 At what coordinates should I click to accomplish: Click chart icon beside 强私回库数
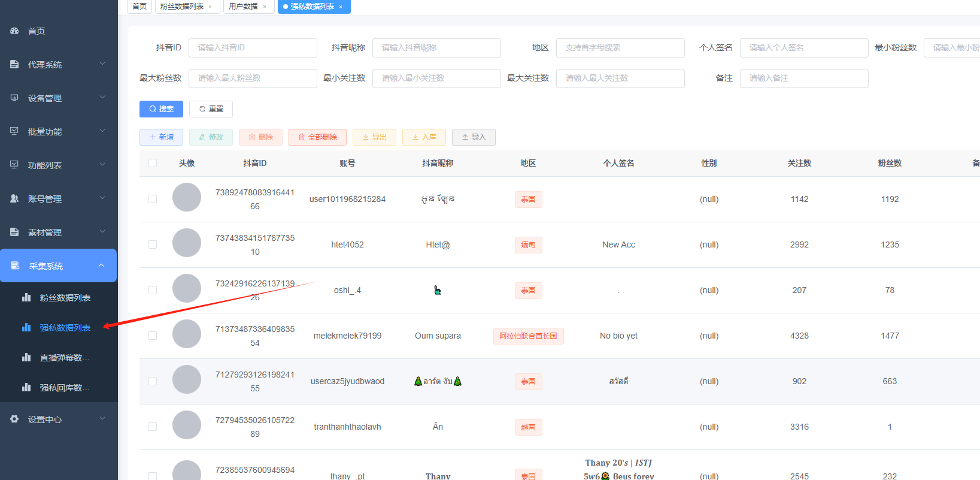(x=26, y=387)
